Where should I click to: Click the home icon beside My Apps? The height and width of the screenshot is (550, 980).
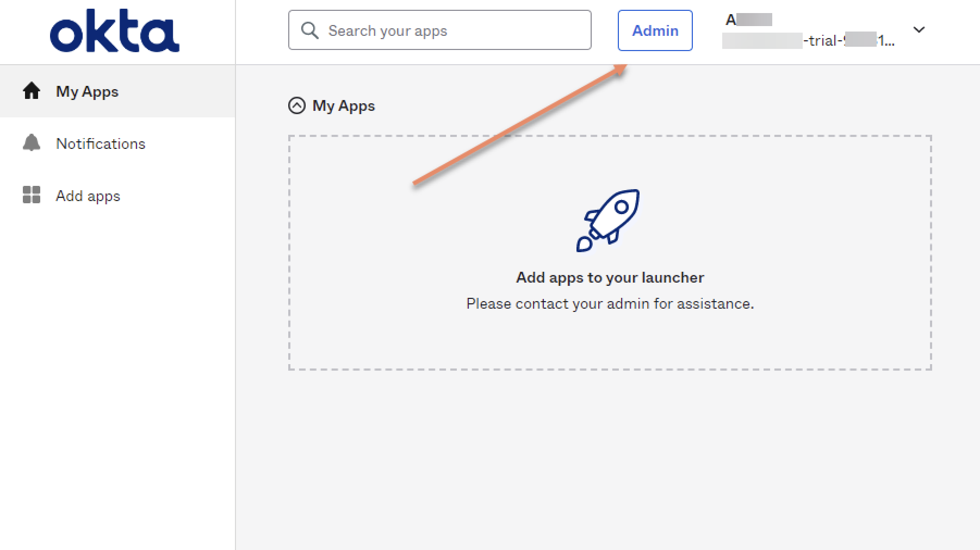coord(32,91)
